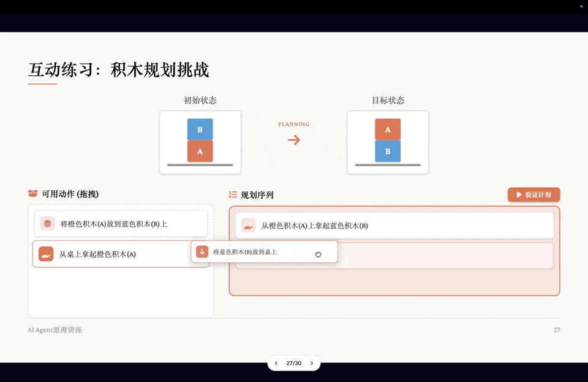
Task: Click the 27/30 page indicator
Action: [x=294, y=363]
